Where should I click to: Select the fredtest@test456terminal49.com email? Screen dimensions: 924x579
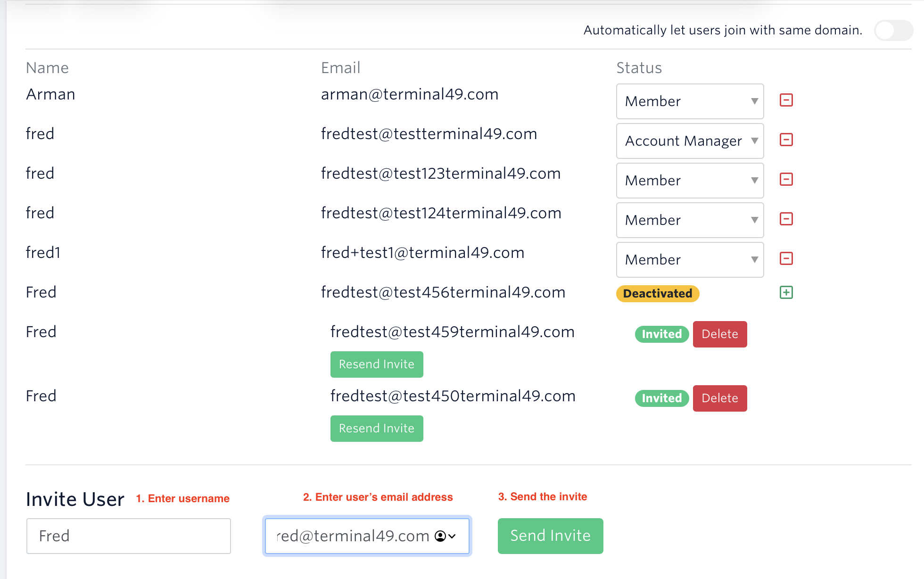[x=443, y=292]
